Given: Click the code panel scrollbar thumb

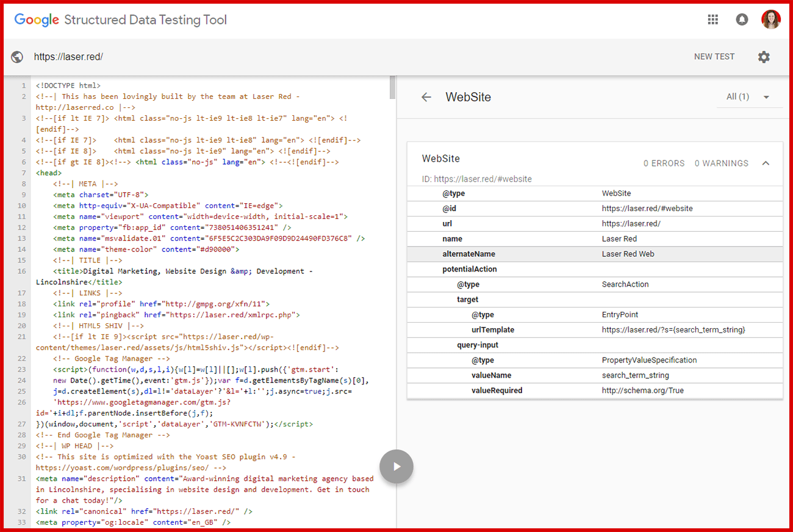Looking at the screenshot, I should tap(392, 88).
